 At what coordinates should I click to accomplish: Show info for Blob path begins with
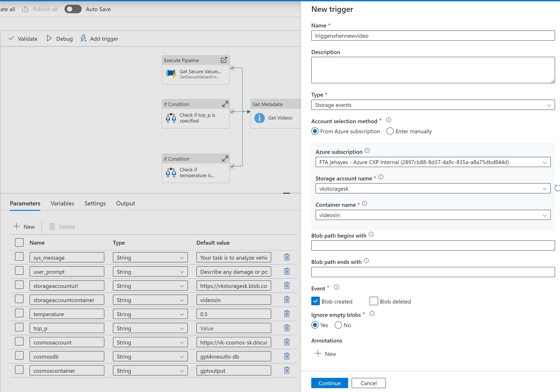[371, 234]
